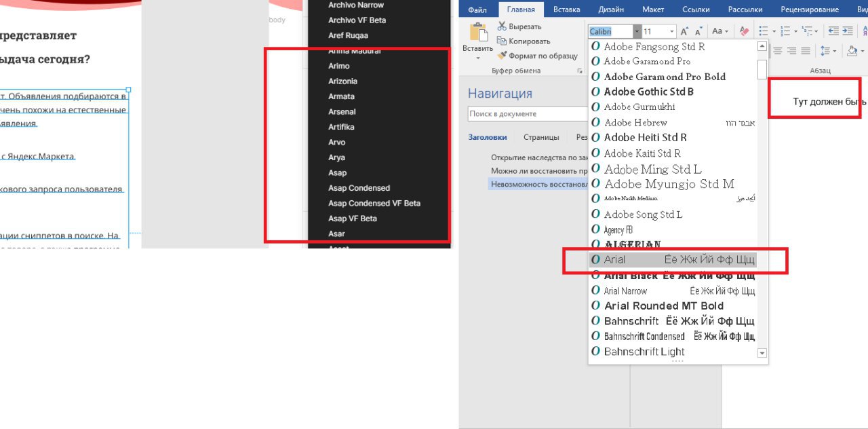Click the multilevel list icon
Viewport: 868px width, 429px height.
pos(807,31)
